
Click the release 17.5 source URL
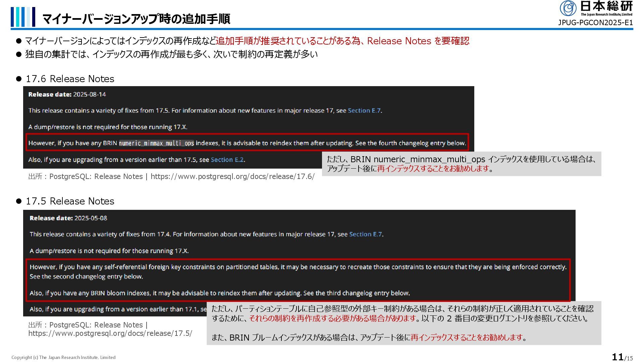tap(110, 334)
